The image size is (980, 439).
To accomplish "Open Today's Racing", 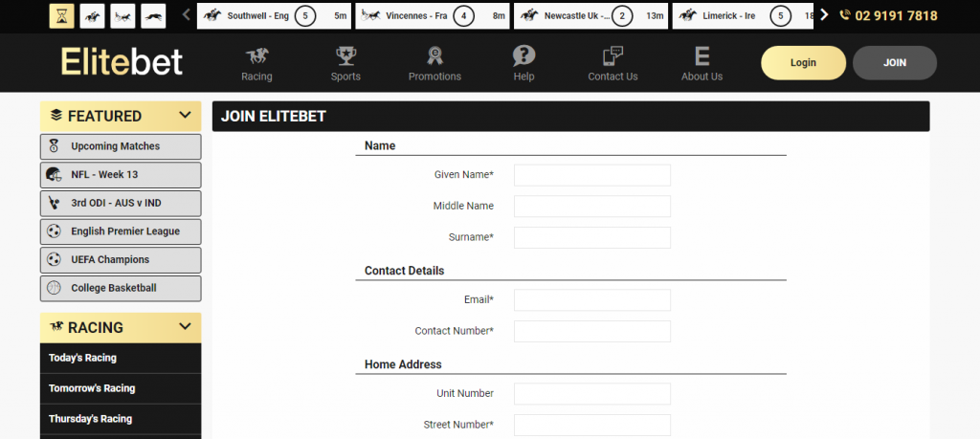I will coord(121,359).
